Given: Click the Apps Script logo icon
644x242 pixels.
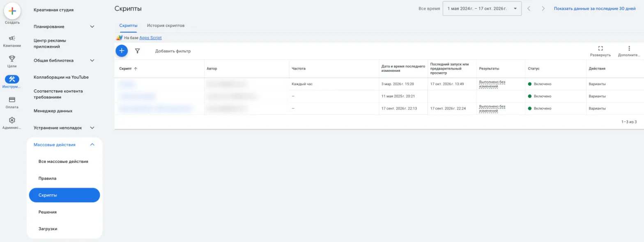Looking at the screenshot, I should pyautogui.click(x=120, y=38).
